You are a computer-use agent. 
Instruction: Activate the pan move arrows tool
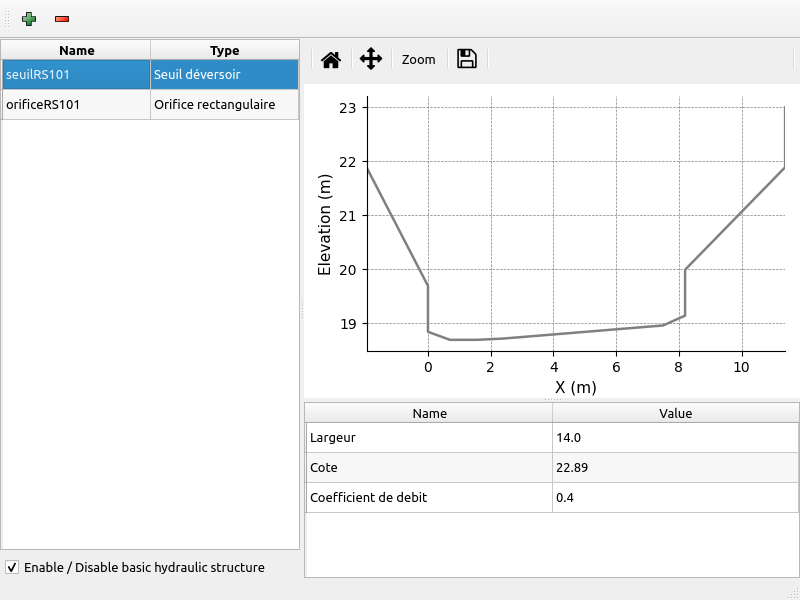[371, 59]
